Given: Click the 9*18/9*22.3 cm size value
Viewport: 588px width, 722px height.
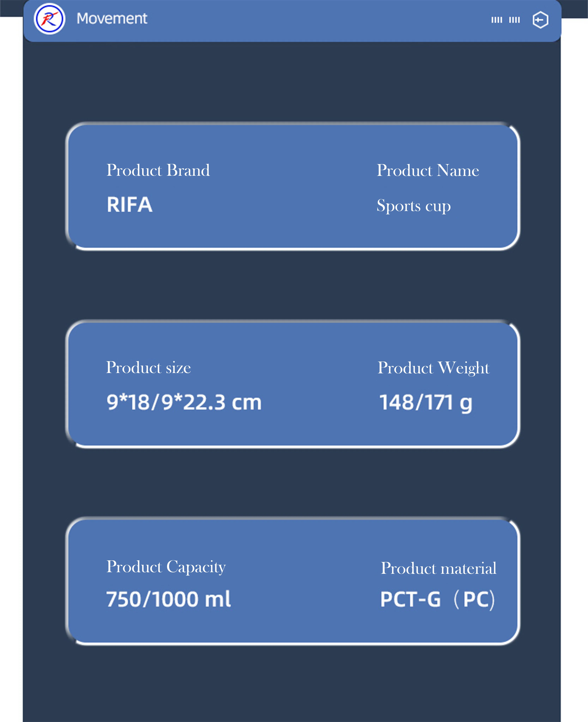Looking at the screenshot, I should click(x=184, y=402).
